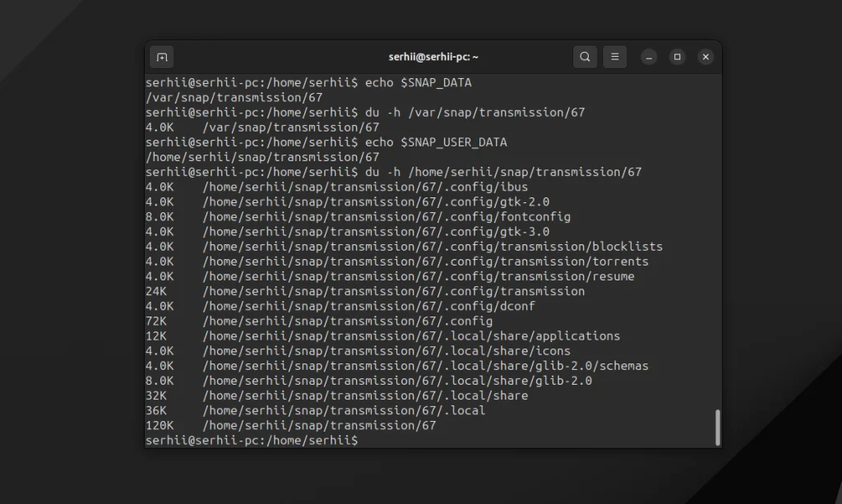Open a new terminal tab
Screen dimensions: 842x504
[x=162, y=57]
